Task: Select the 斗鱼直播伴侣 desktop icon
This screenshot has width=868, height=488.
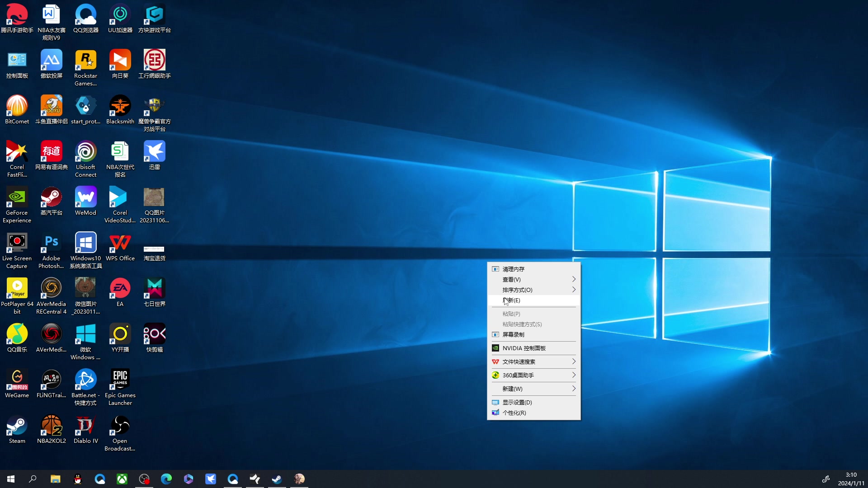Action: [x=52, y=110]
